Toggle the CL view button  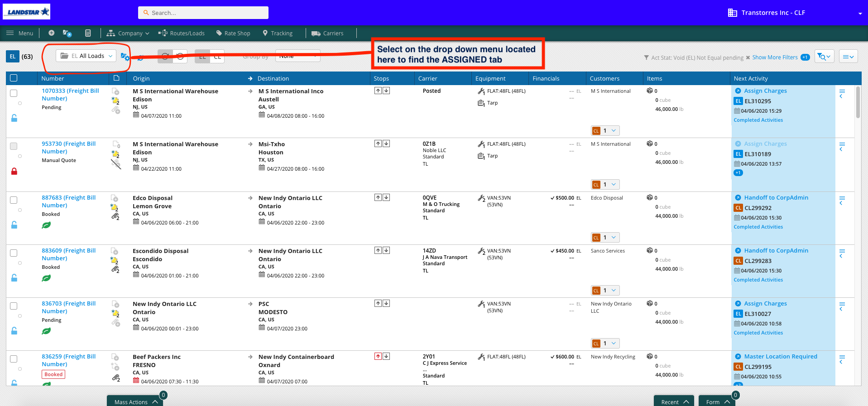click(217, 57)
